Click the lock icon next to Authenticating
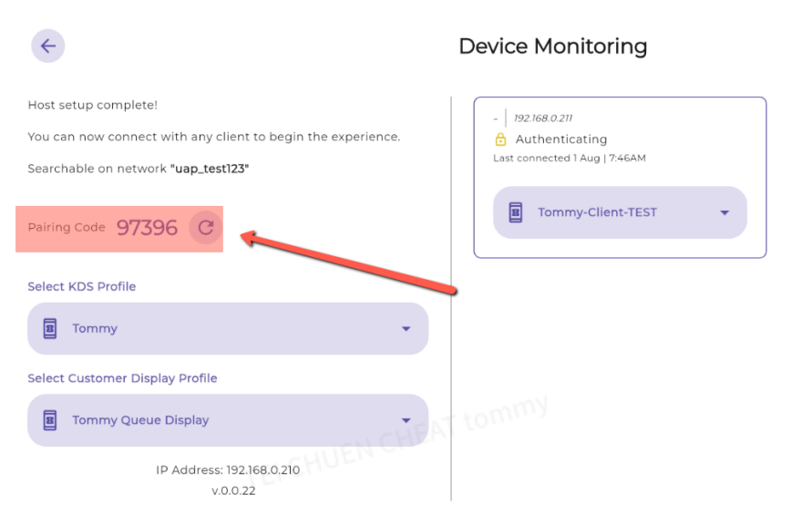The image size is (812, 505). pos(500,139)
